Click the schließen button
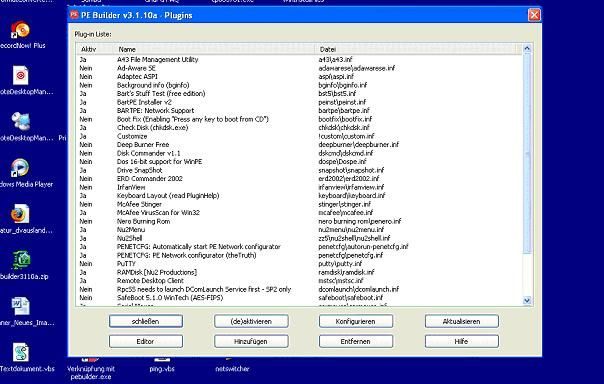Viewport: 604px width, 384px height. 146,321
